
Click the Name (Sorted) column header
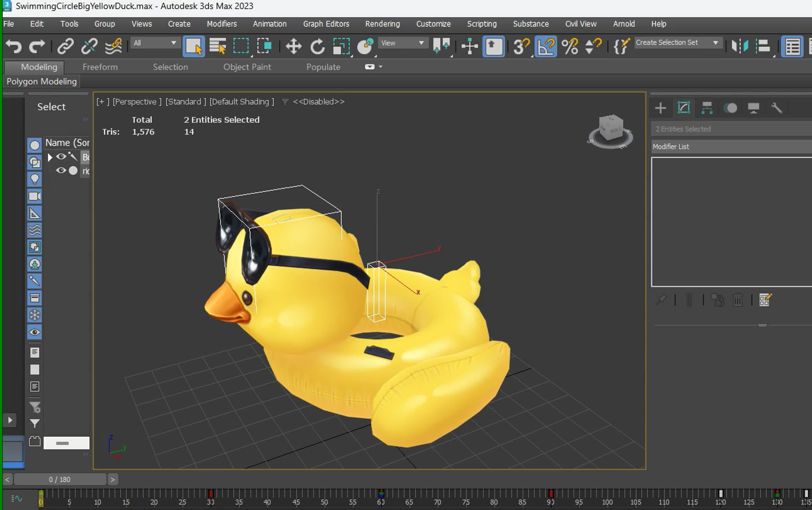(x=67, y=143)
